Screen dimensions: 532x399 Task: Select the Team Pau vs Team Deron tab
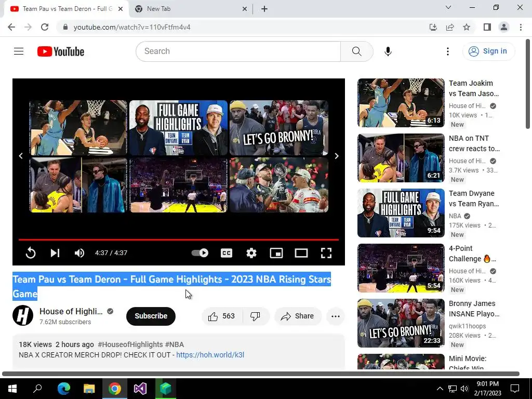point(66,9)
